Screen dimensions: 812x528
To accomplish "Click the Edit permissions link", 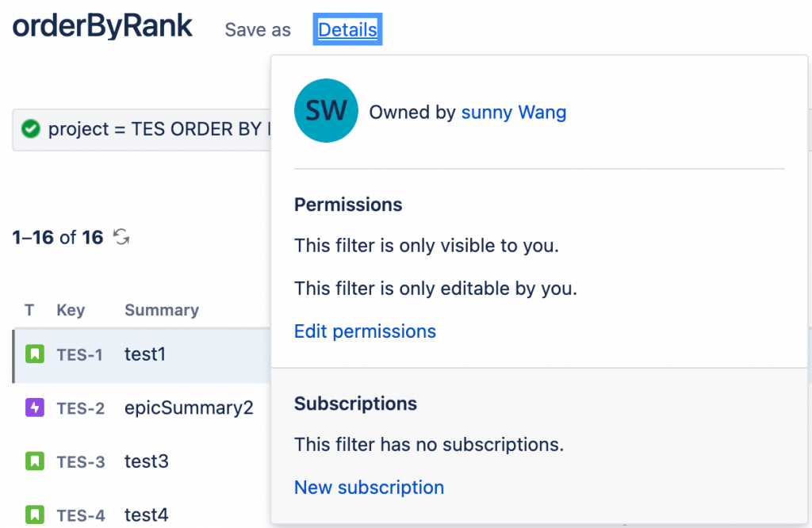I will (365, 331).
